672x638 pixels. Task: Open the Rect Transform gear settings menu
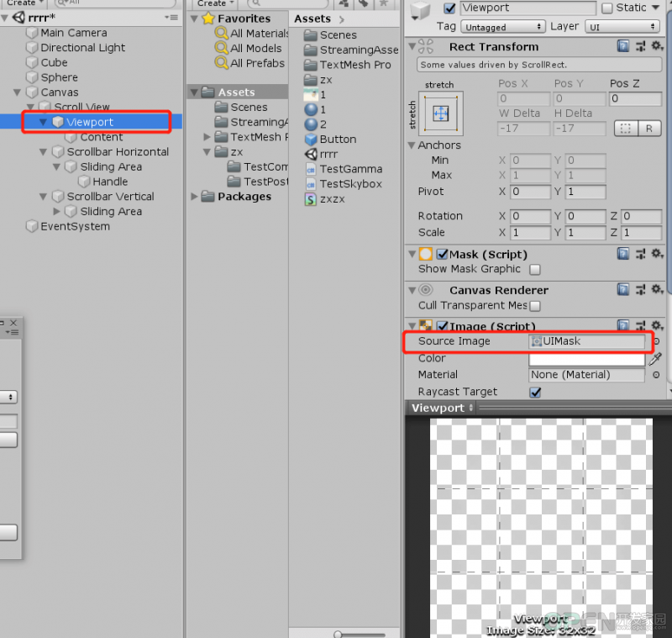click(x=657, y=46)
